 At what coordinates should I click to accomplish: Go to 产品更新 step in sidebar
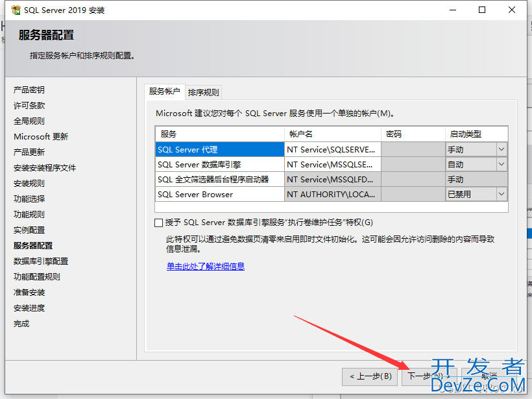pyautogui.click(x=29, y=152)
